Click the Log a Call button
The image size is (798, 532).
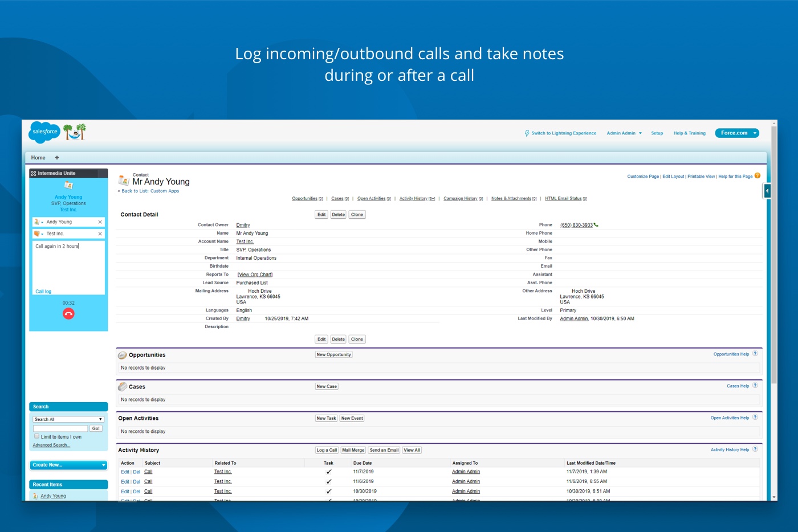click(327, 450)
